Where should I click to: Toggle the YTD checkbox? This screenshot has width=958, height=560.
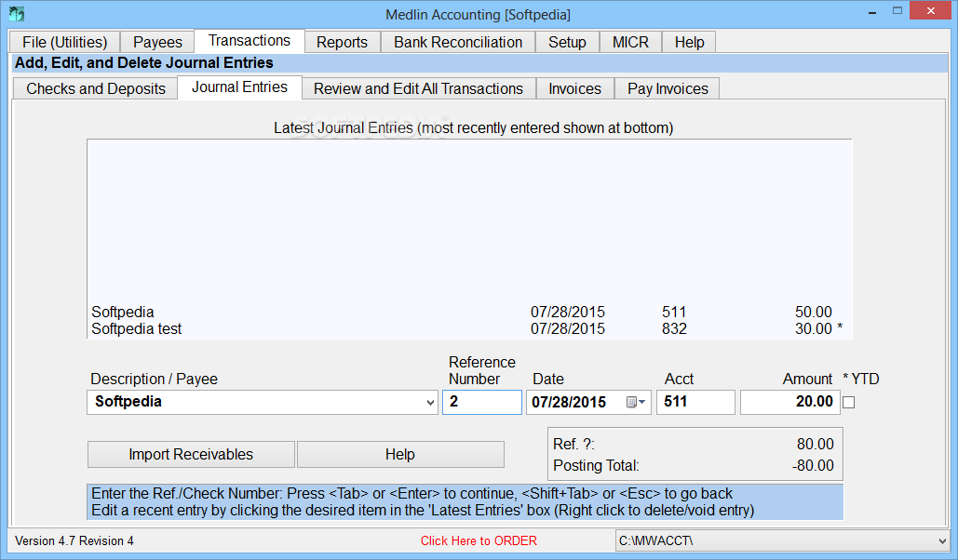pos(849,403)
